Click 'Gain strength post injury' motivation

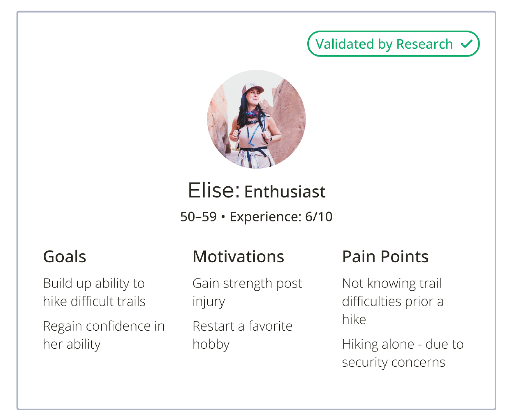point(247,292)
